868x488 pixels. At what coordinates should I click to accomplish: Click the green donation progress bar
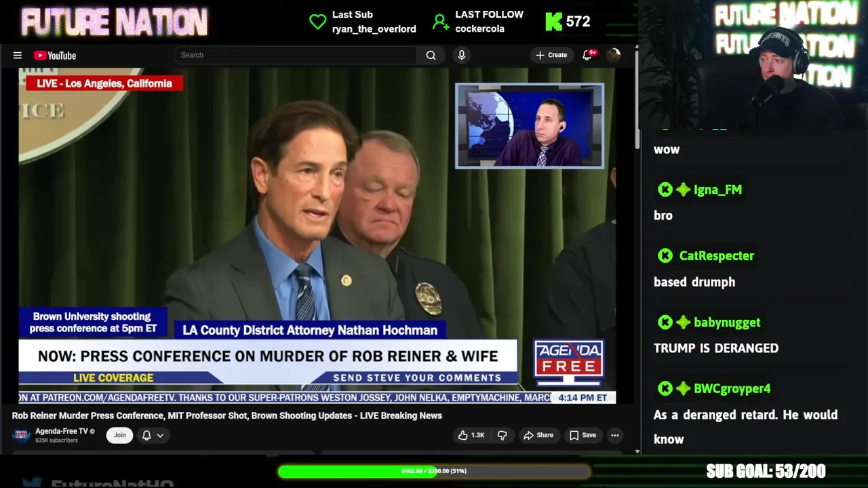434,471
